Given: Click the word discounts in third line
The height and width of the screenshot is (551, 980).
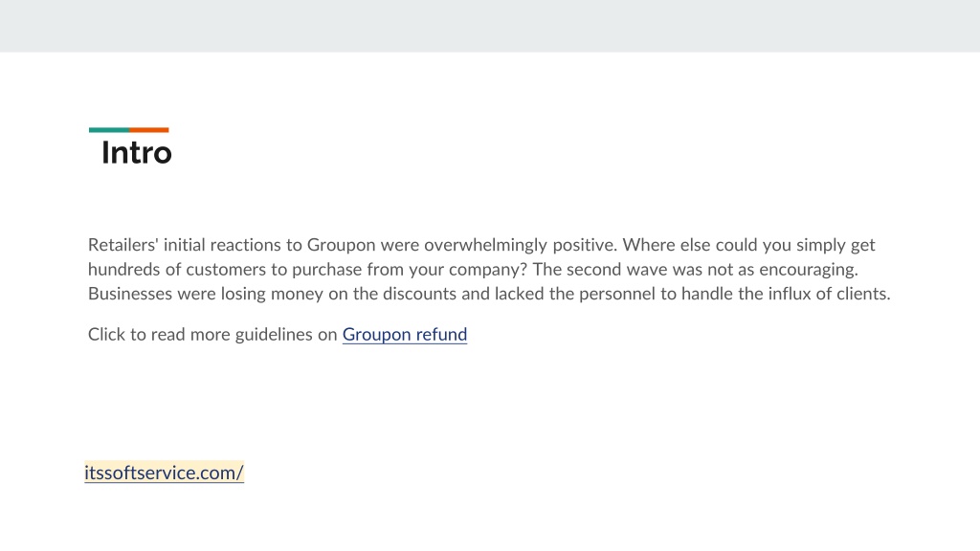Looking at the screenshot, I should 419,294.
